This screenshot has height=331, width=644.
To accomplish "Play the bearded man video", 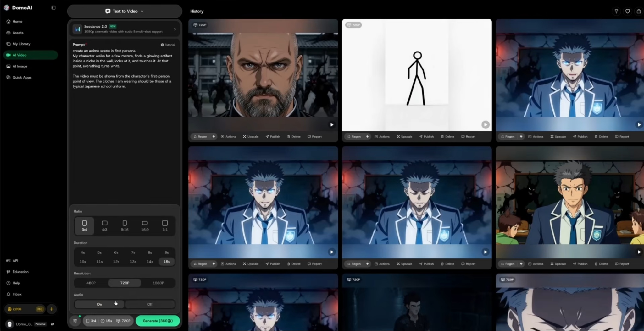I will tap(332, 125).
